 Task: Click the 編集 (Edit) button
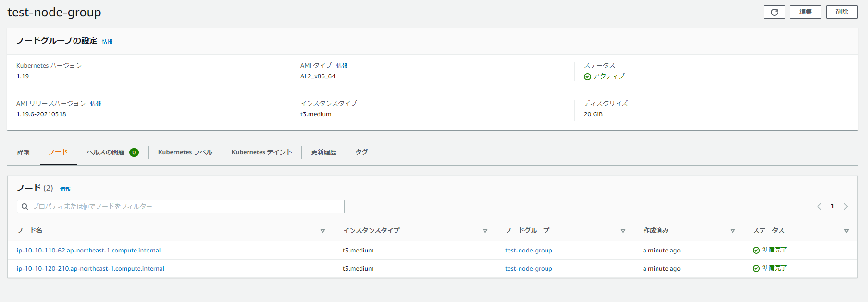(x=805, y=12)
